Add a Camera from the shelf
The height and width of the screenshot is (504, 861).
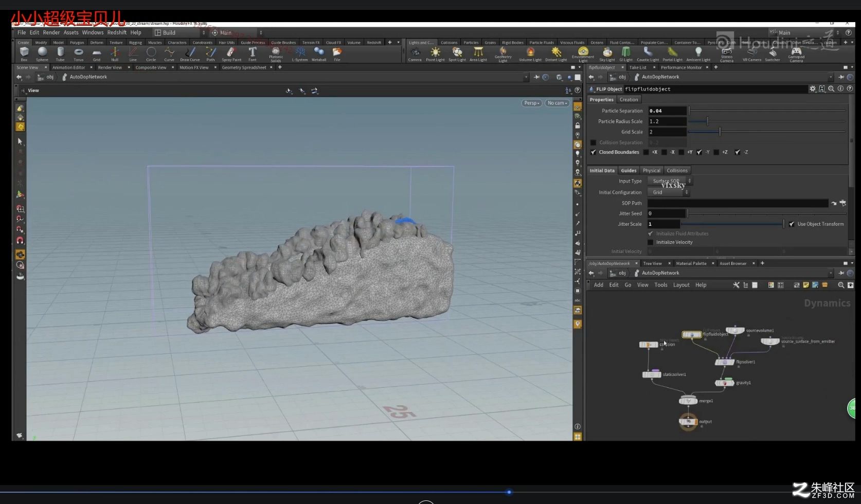pyautogui.click(x=415, y=53)
